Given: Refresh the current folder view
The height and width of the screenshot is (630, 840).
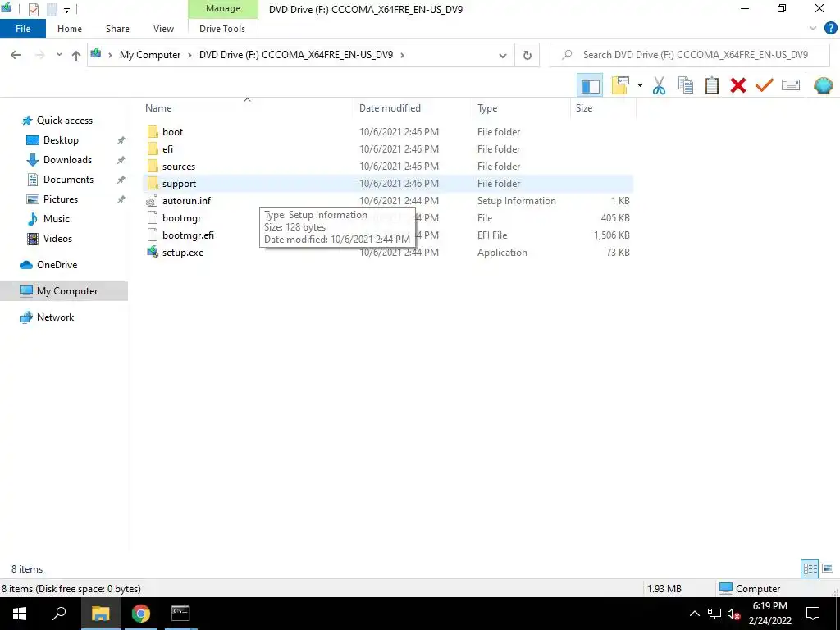Looking at the screenshot, I should (527, 55).
